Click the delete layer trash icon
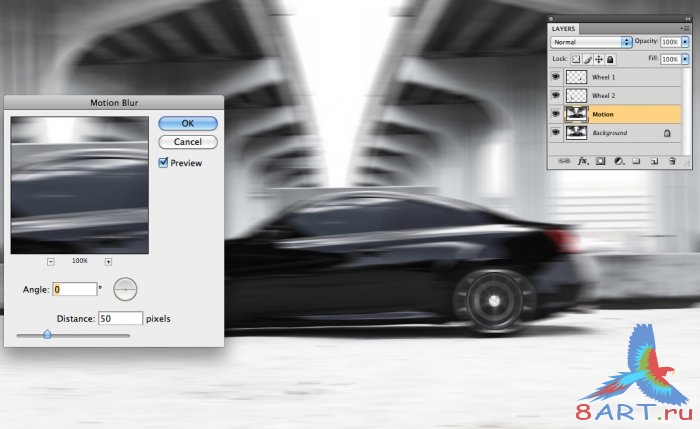700x429 pixels. point(672,161)
